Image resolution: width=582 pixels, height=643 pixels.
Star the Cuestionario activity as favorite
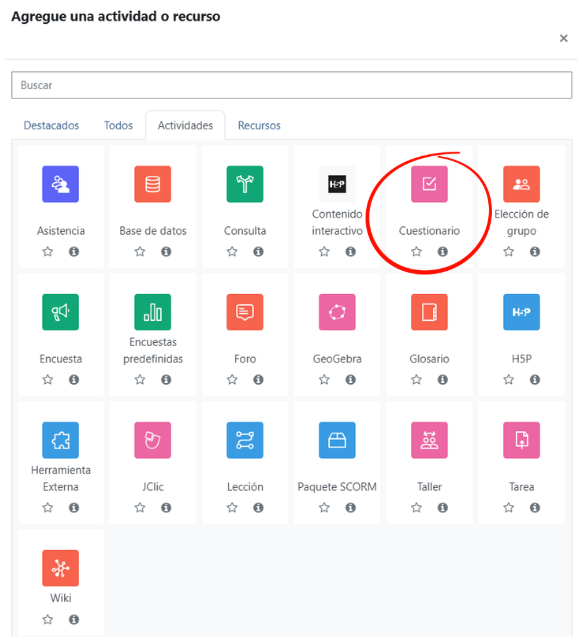[416, 251]
